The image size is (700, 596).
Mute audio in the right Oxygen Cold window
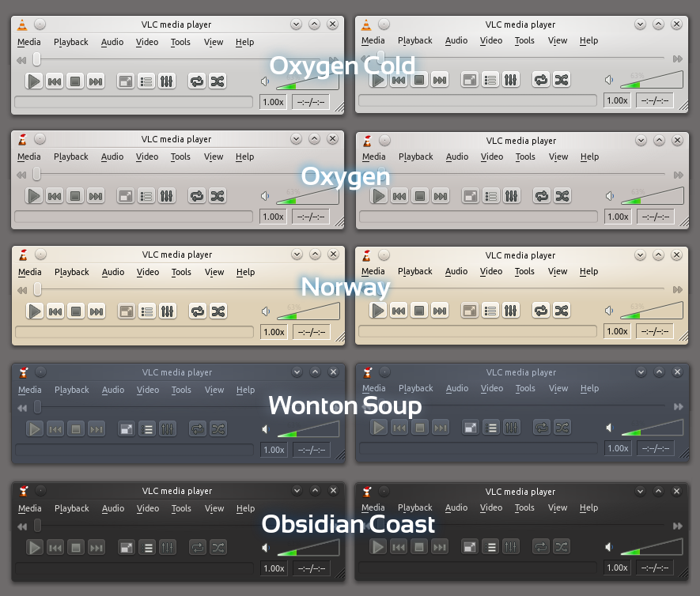[609, 80]
